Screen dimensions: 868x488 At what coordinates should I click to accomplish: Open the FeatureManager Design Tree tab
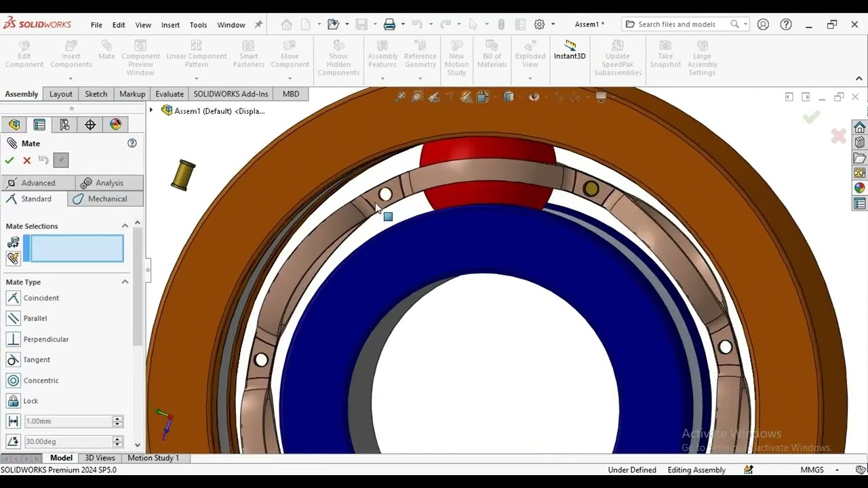click(x=14, y=125)
